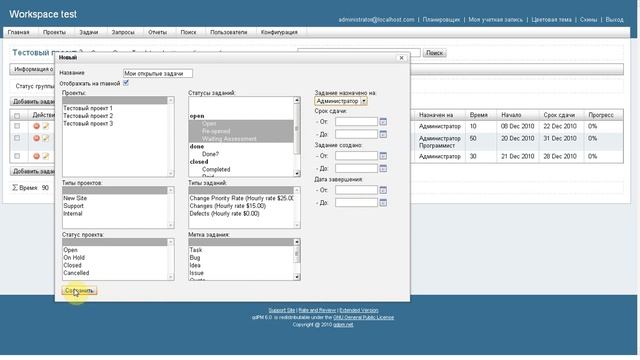Viewport: 640px width, 360px height.
Task: Click scroll-down arrow of 'Метка задания' list
Action: 297,278
